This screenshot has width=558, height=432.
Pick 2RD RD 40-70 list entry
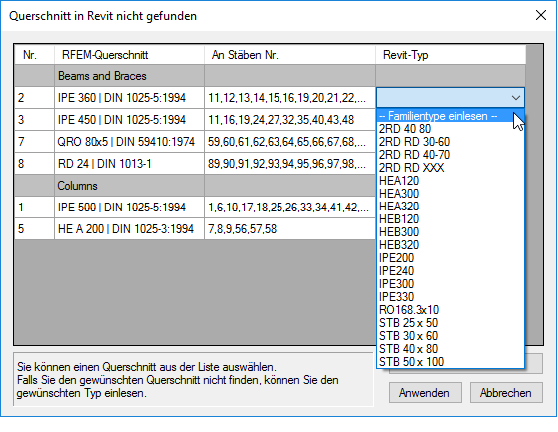pos(450,155)
